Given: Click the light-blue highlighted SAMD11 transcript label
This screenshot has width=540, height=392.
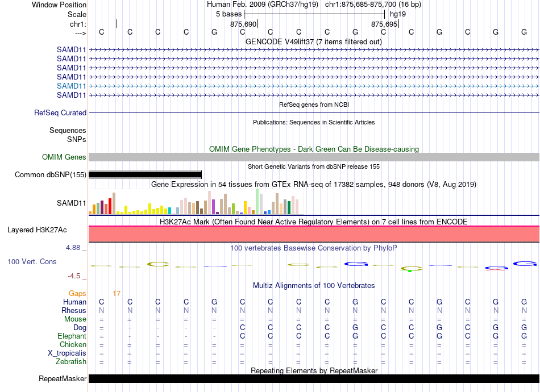Looking at the screenshot, I should pos(71,86).
